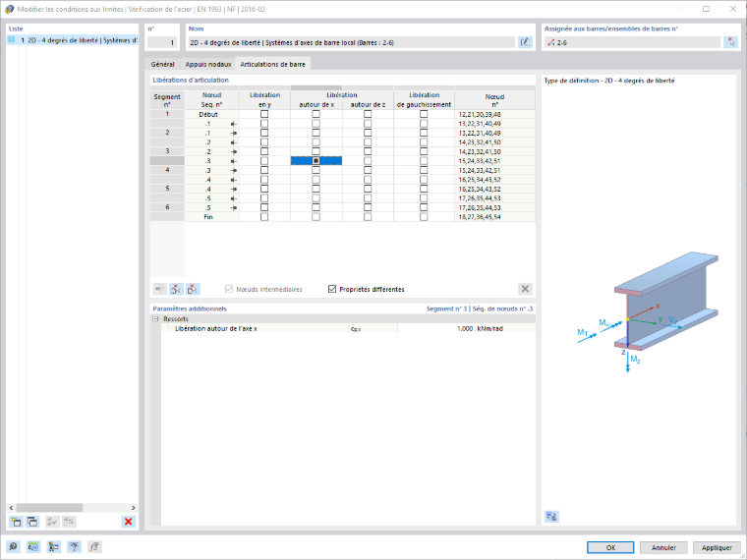Toggle Nœuds intermédiaires checkbox
Viewport: 747px width, 560px height.
coord(229,289)
